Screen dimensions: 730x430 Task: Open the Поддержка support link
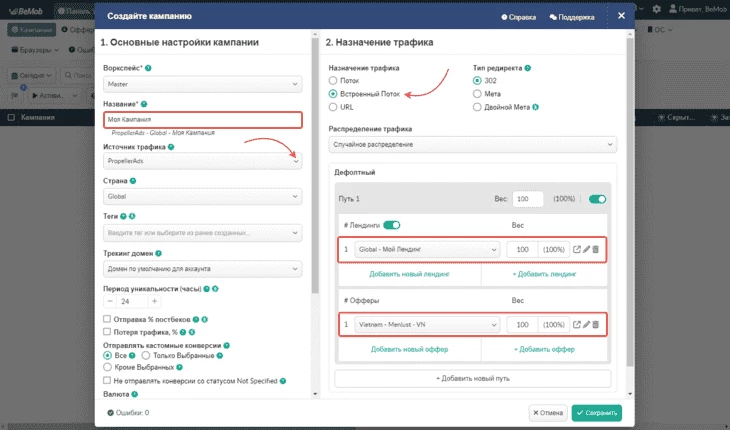coord(572,17)
